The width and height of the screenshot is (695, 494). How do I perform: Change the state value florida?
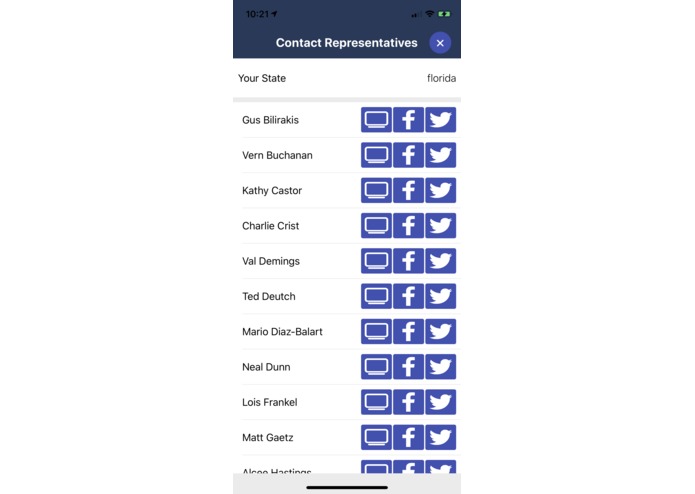(441, 78)
